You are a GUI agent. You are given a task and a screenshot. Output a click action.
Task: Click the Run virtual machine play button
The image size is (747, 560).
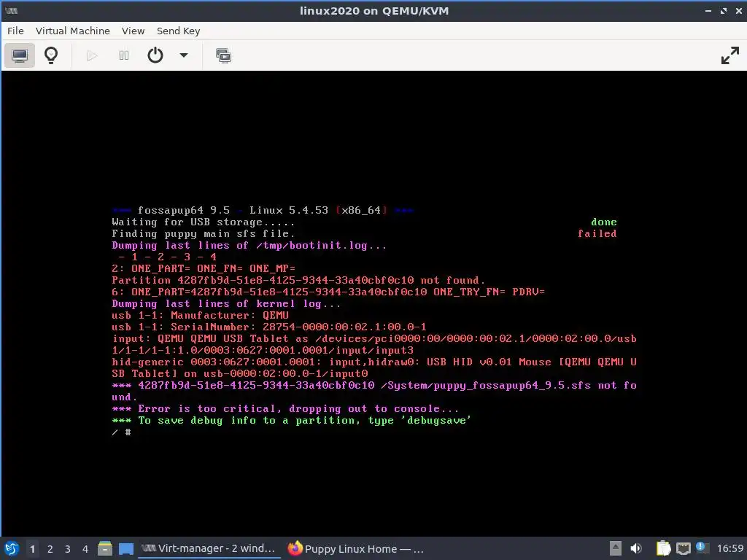pyautogui.click(x=93, y=55)
